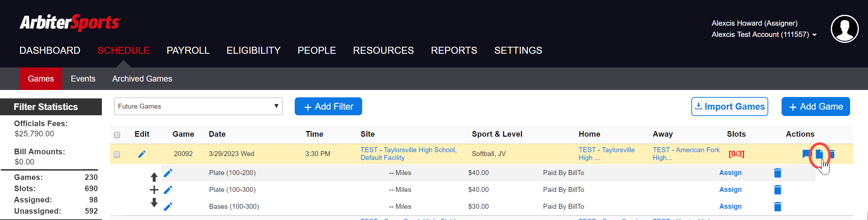
Task: Click pencil edit icon for game 20092
Action: [x=142, y=154]
